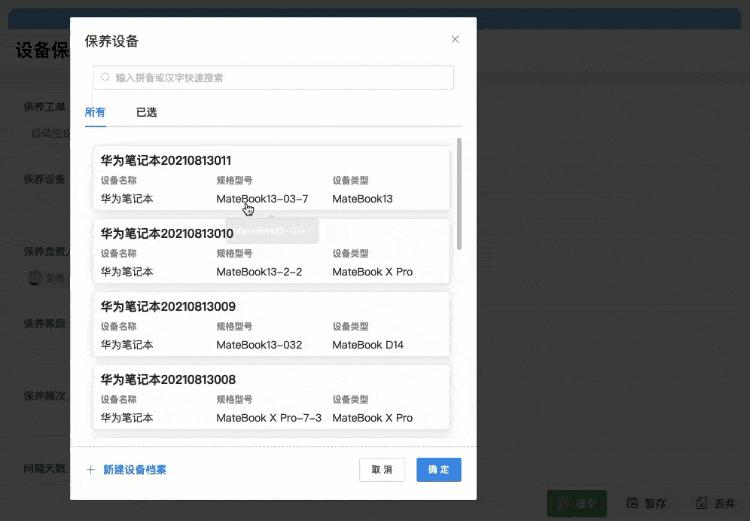The image size is (750, 521).
Task: Click the value MateBook13-03-7
Action: 262,199
